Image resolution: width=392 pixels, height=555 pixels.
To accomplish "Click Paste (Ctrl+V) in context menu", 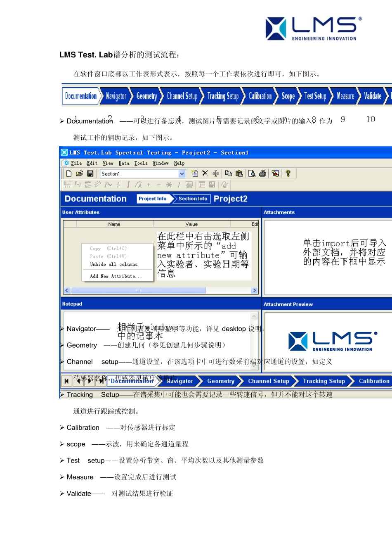I will pyautogui.click(x=108, y=256).
